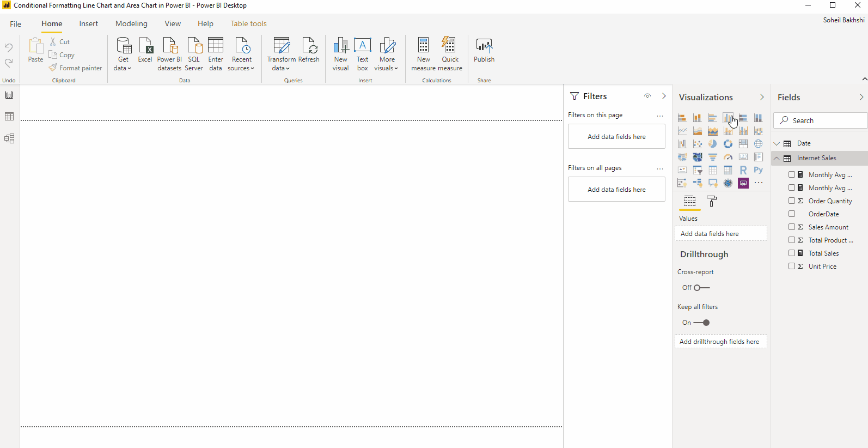Click Refresh in the Queries group

click(309, 51)
